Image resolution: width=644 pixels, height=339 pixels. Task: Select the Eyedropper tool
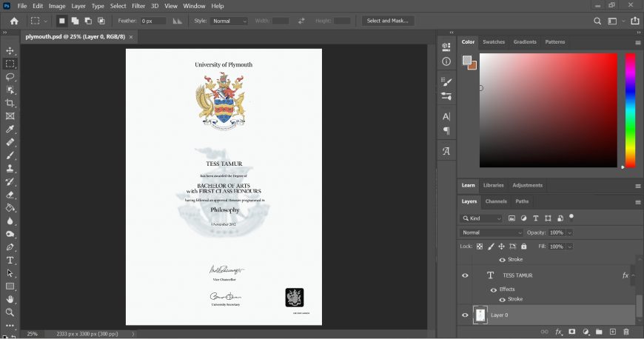(10, 129)
